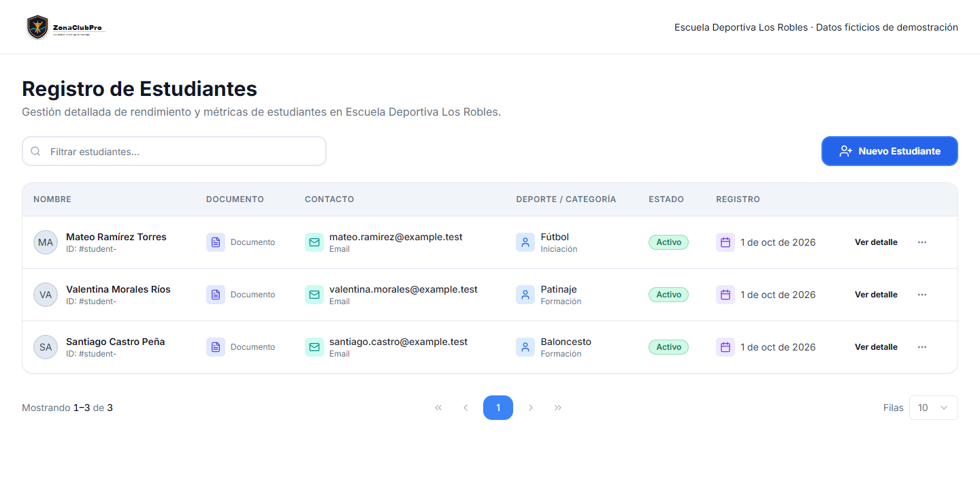980x490 pixels.
Task: Expand the Filas rows-per-page dropdown
Action: [x=933, y=408]
